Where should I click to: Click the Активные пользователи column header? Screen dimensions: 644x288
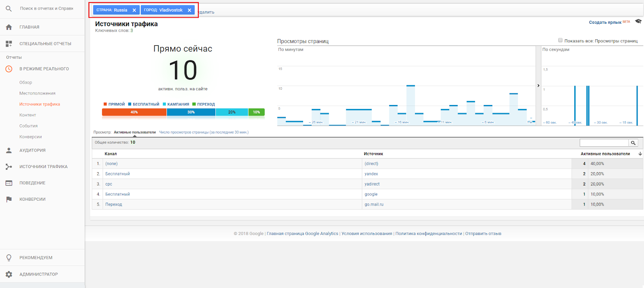[x=605, y=154]
